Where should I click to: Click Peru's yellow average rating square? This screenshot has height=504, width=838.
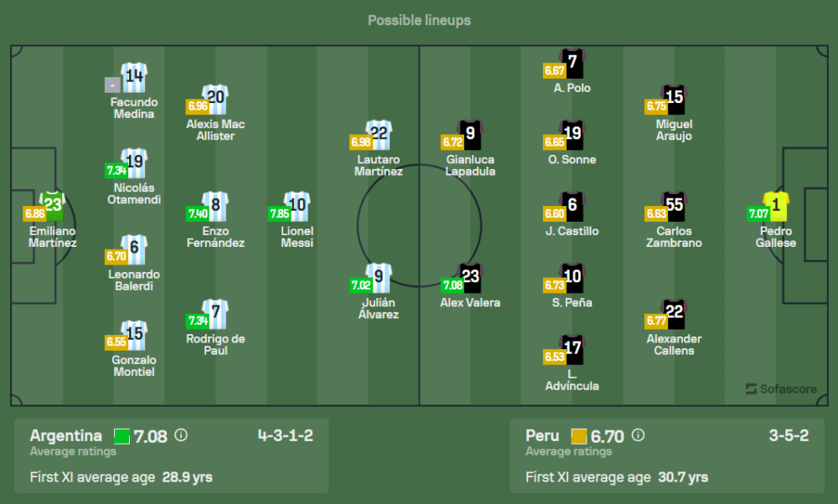coord(579,436)
